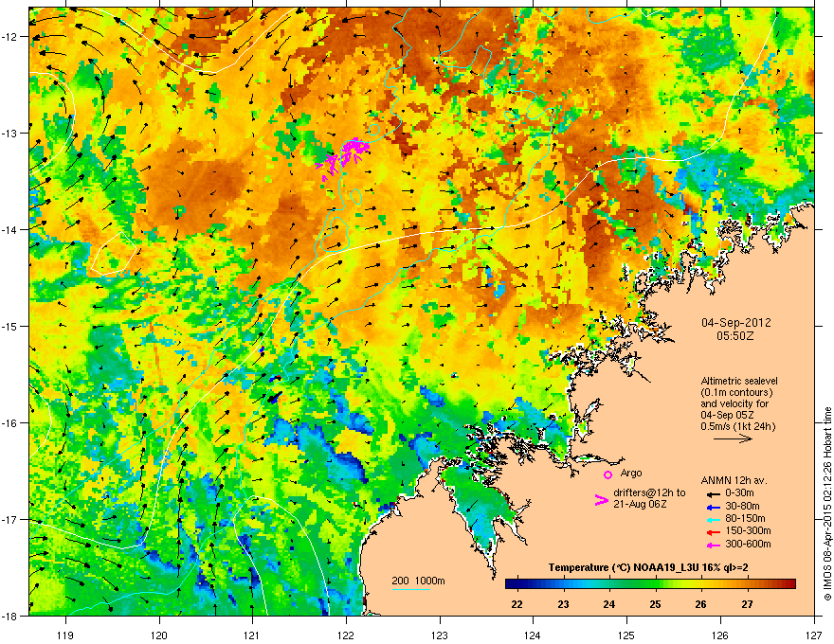Click the magenta drifters arrowhead legend symbol
834x644 pixels.
coord(601,499)
